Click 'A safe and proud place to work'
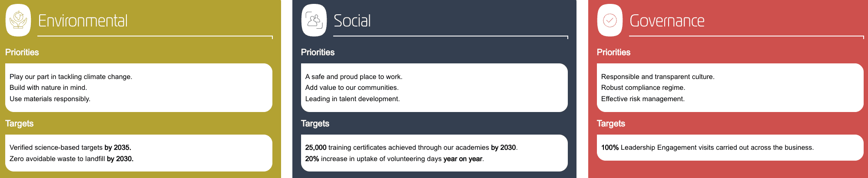The height and width of the screenshot is (178, 868). pos(354,76)
